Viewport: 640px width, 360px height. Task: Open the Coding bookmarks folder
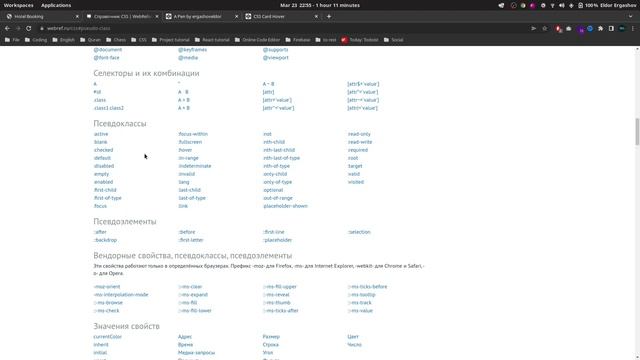[x=36, y=40]
